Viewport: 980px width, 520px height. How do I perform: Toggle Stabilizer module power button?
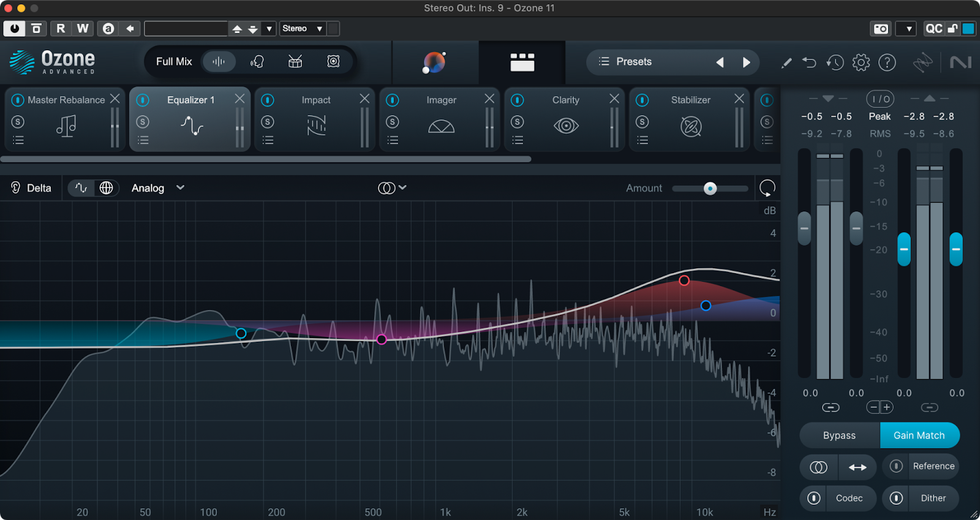642,100
